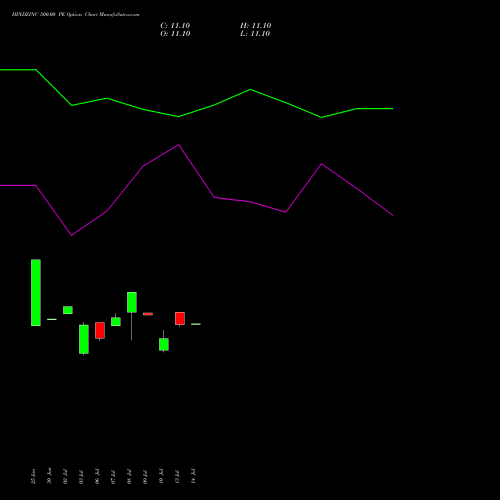Click the 08 Jul date label

(x=129, y=477)
